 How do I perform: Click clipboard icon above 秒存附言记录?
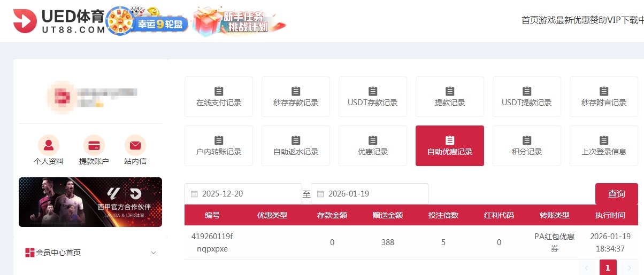pyautogui.click(x=604, y=91)
